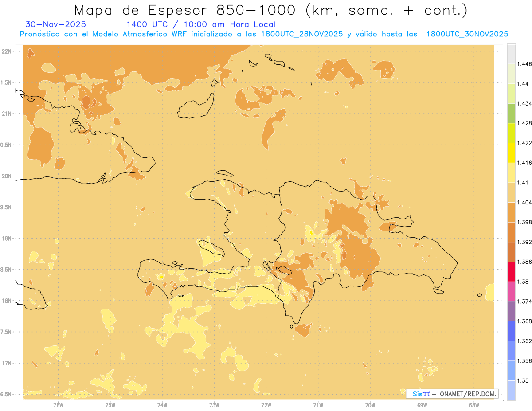Click the 18N latitude axis label

pos(7,301)
